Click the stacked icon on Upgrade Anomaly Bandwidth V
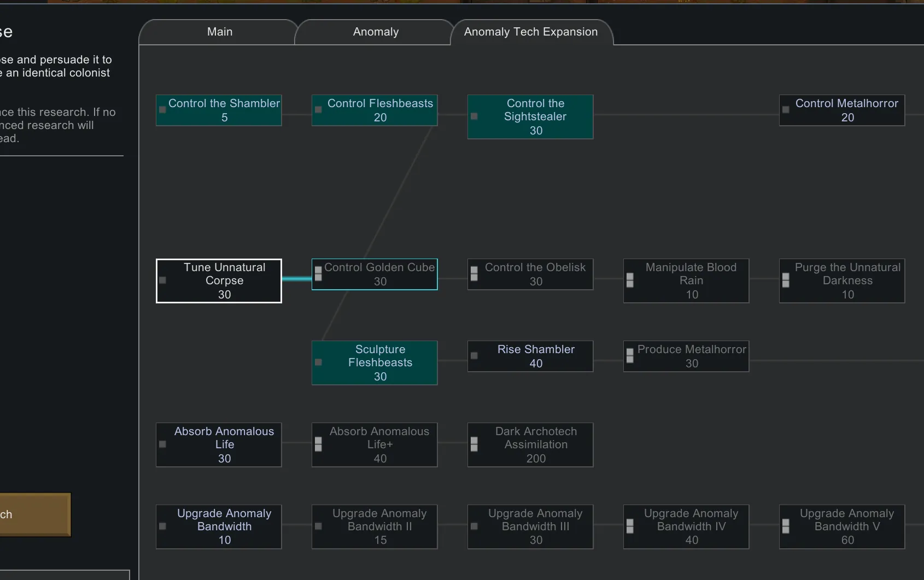This screenshot has width=924, height=580. pyautogui.click(x=786, y=526)
